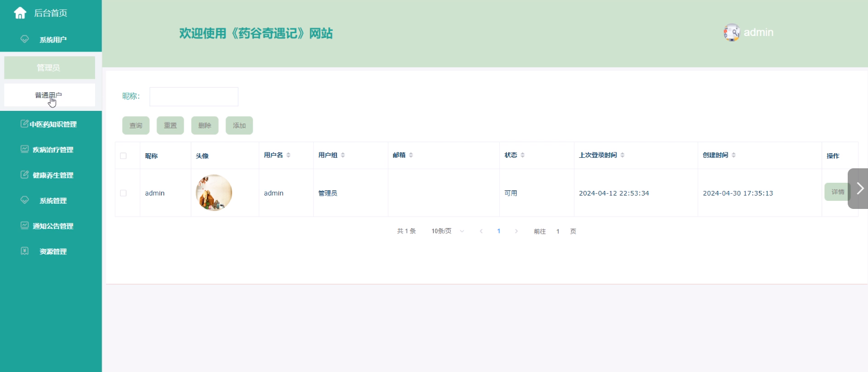Click the 头像 column header

coord(202,156)
